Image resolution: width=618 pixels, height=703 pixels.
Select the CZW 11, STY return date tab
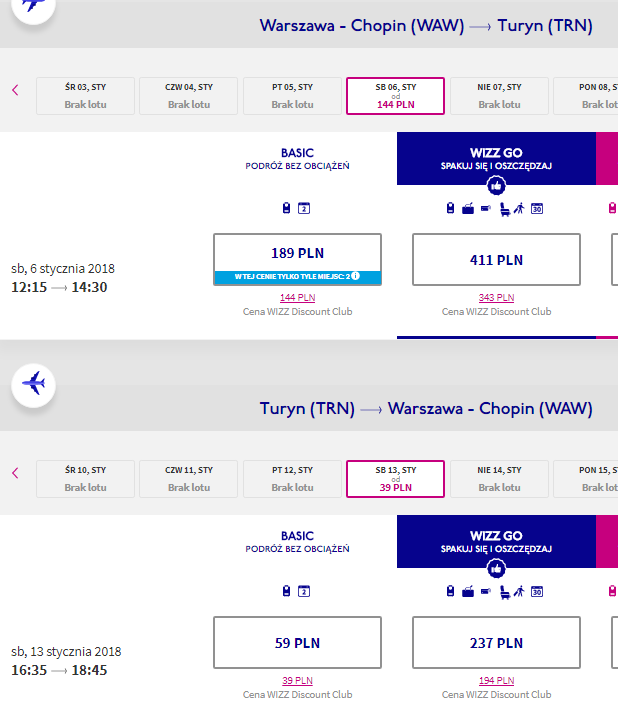click(x=188, y=479)
